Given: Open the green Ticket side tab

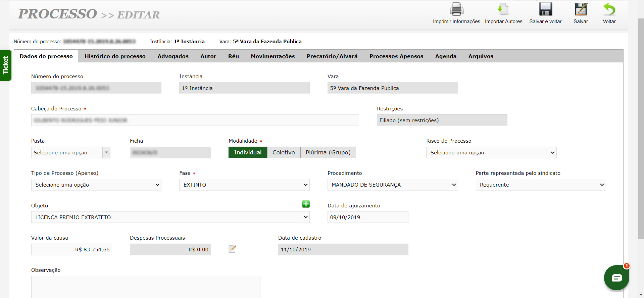Looking at the screenshot, I should pyautogui.click(x=5, y=65).
